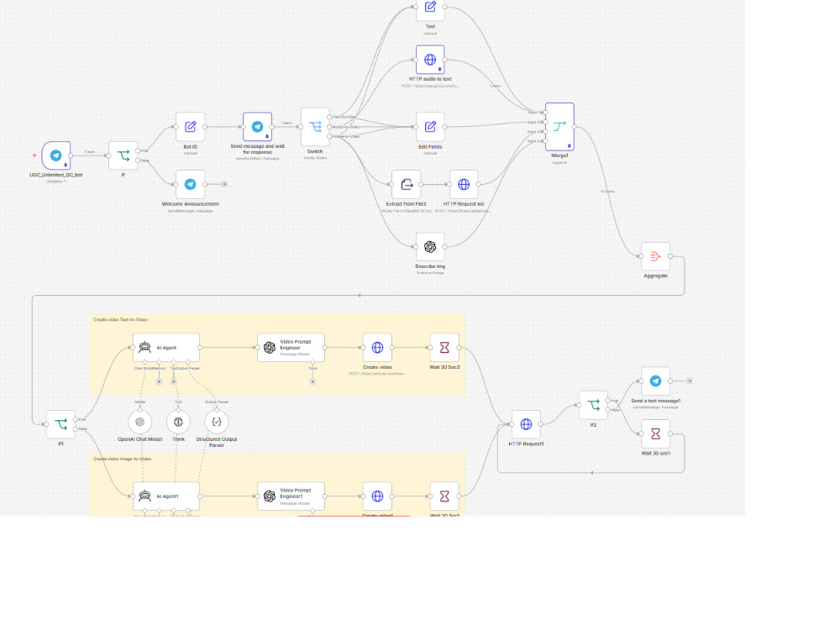Viewport: 840px width, 630px height.
Task: Select the 'Create video Text-to-Video' sticky note title
Action: [x=120, y=320]
